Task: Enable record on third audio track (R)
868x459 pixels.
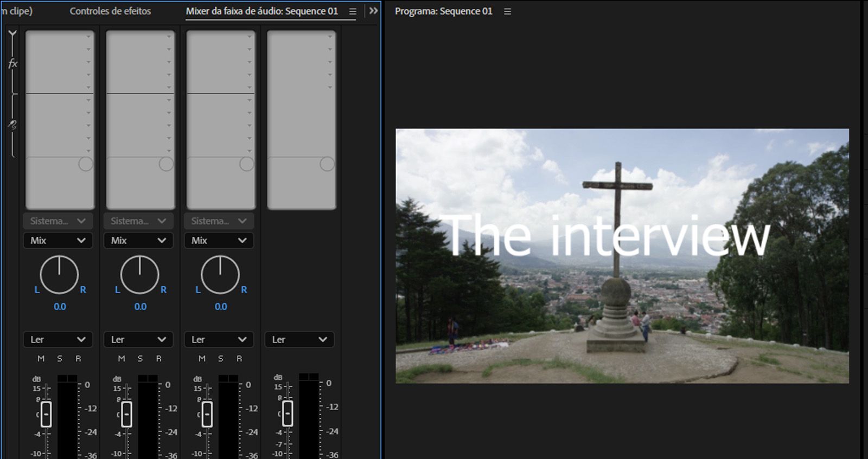Action: 239,359
